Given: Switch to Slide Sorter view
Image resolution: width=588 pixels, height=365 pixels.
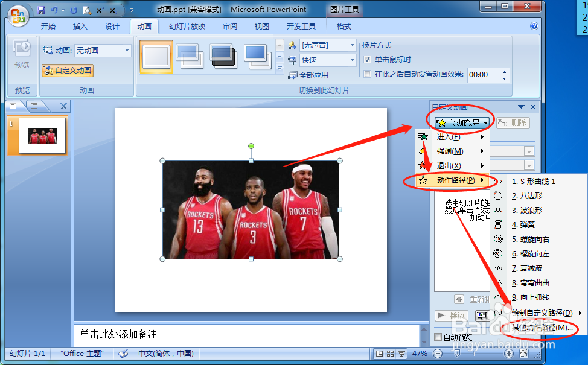Looking at the screenshot, I should tap(391, 354).
